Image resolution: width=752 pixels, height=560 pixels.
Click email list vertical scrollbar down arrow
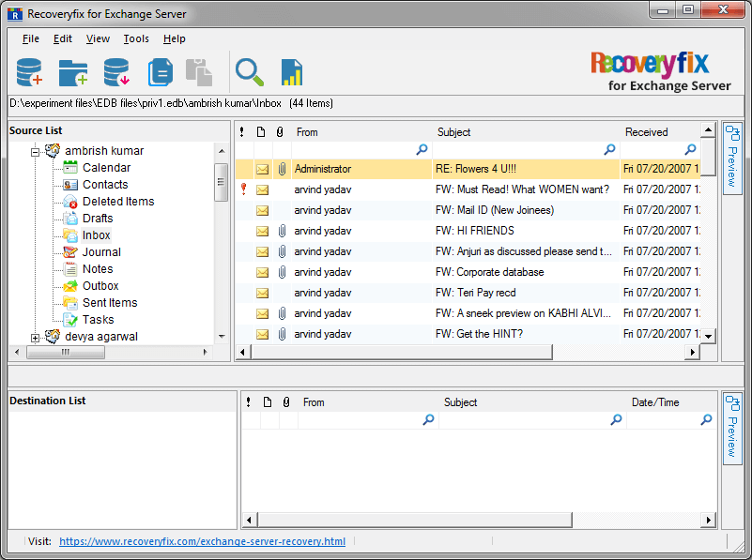point(709,337)
